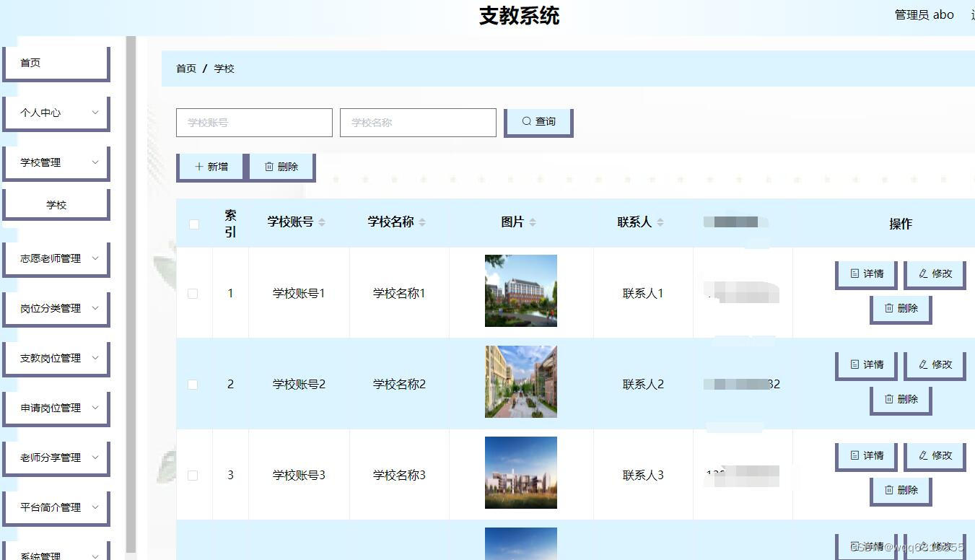This screenshot has height=560, width=975.
Task: Expand the 个人中心 sidebar menu
Action: point(56,113)
